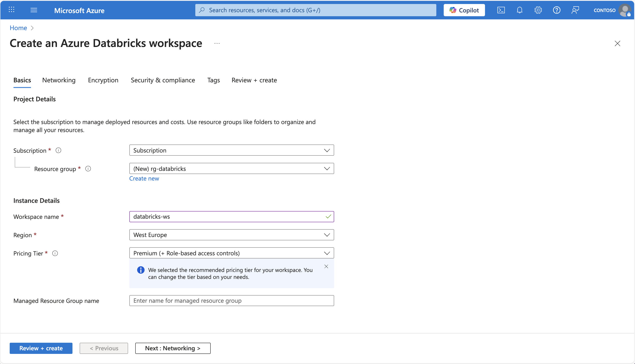Viewport: 635px width, 364px height.
Task: Open the Resource group dropdown
Action: pos(327,168)
